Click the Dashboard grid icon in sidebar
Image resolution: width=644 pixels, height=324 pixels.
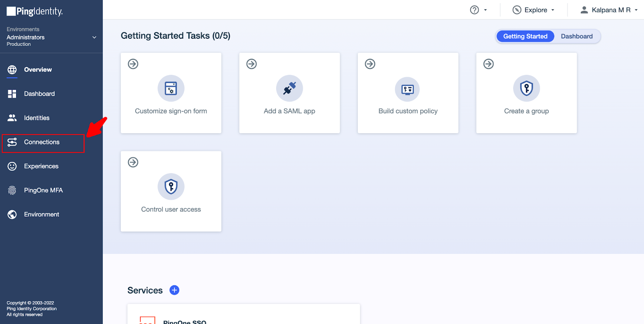12,94
